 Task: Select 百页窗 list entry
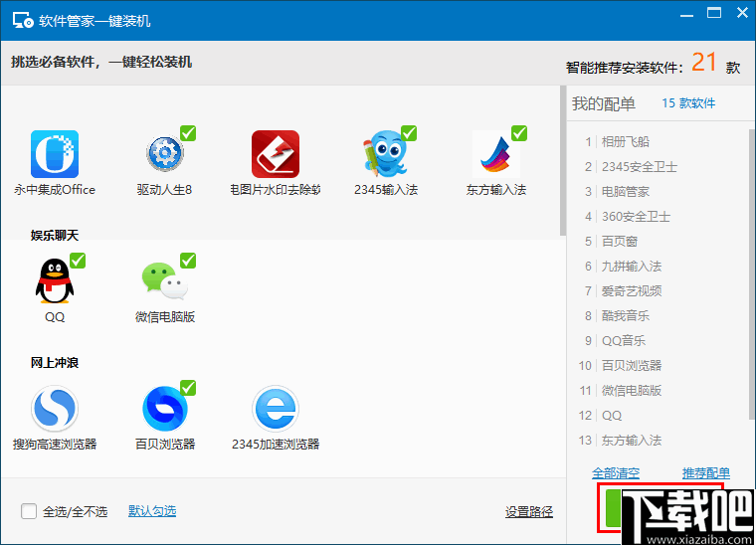[x=620, y=242]
